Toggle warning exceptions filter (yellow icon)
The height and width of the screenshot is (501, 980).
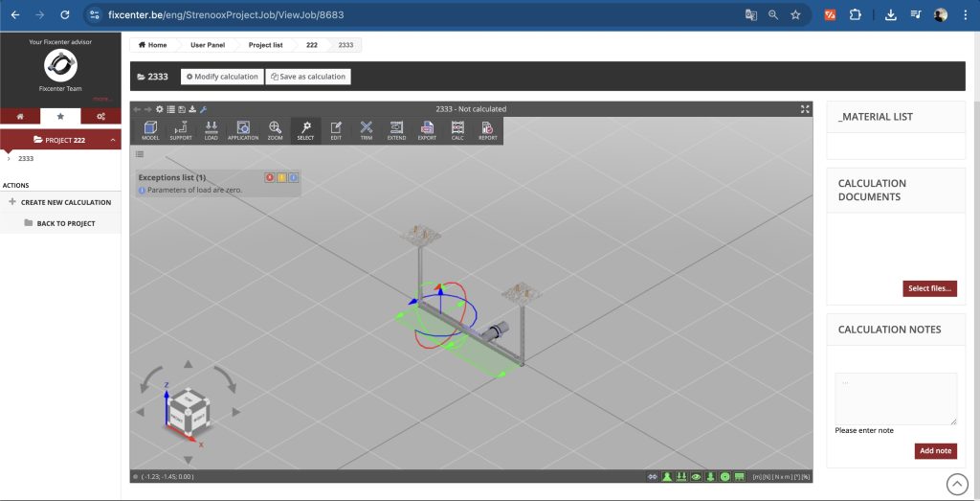pyautogui.click(x=282, y=177)
